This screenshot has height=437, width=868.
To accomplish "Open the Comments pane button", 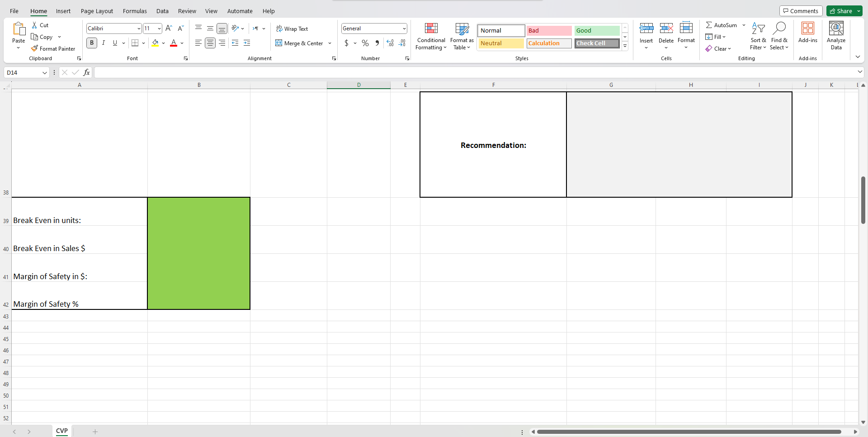I will click(x=800, y=11).
